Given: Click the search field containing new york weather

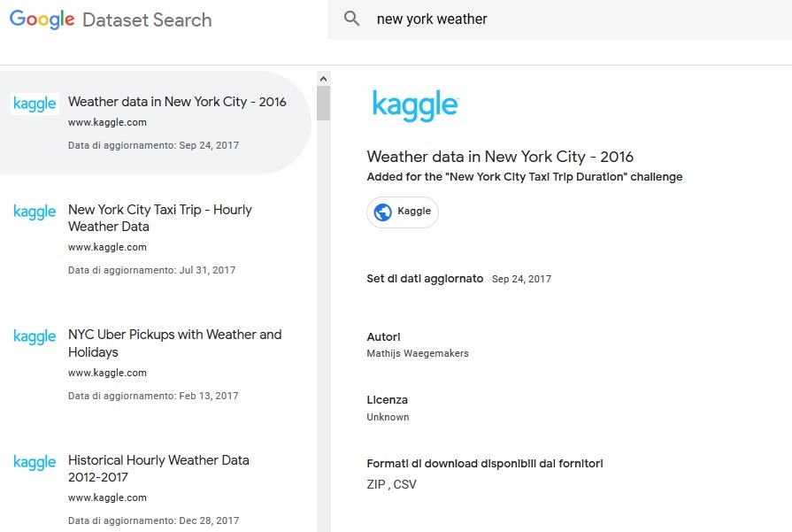Looking at the screenshot, I should coord(559,19).
